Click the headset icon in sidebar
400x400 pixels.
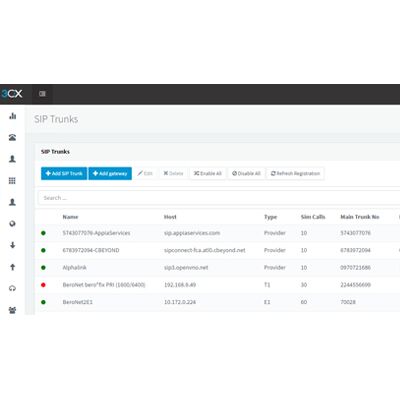click(12, 288)
